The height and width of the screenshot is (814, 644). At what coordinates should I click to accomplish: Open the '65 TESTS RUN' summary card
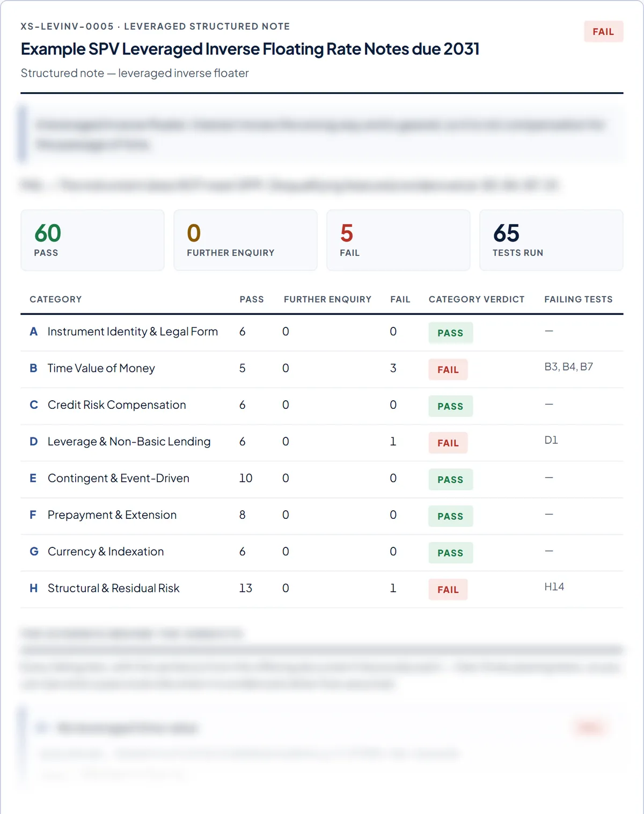click(551, 240)
